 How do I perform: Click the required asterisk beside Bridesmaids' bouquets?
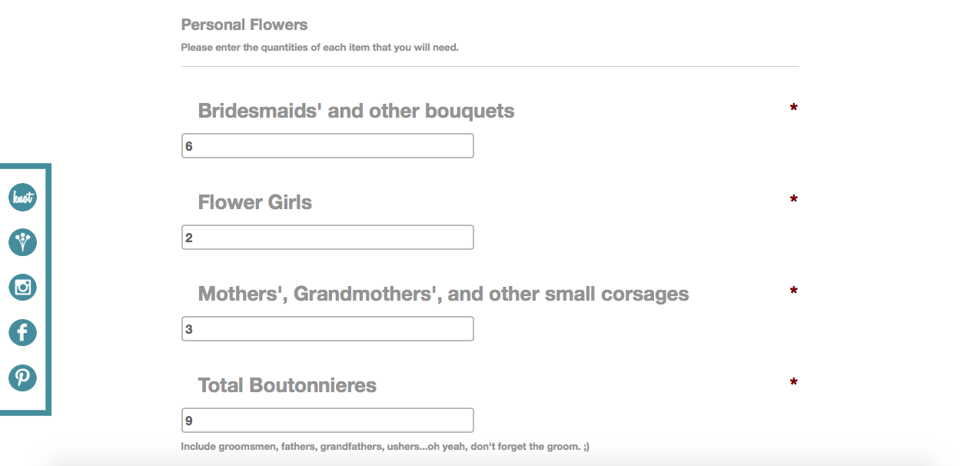tap(793, 108)
